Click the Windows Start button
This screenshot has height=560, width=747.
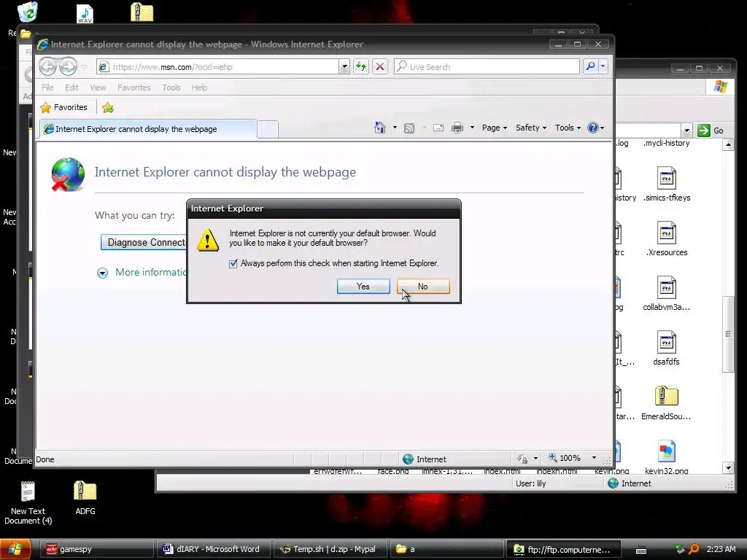point(16,549)
